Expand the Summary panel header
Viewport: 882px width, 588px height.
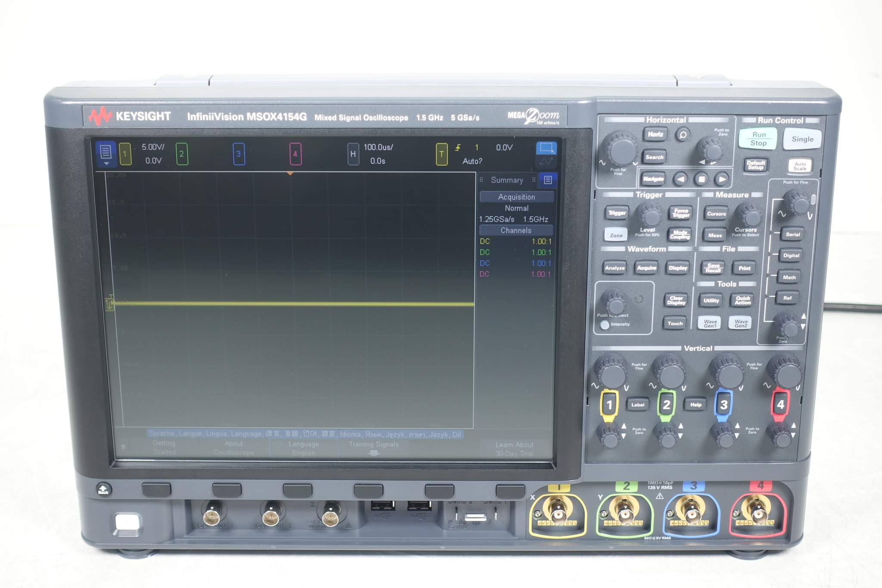(x=507, y=180)
